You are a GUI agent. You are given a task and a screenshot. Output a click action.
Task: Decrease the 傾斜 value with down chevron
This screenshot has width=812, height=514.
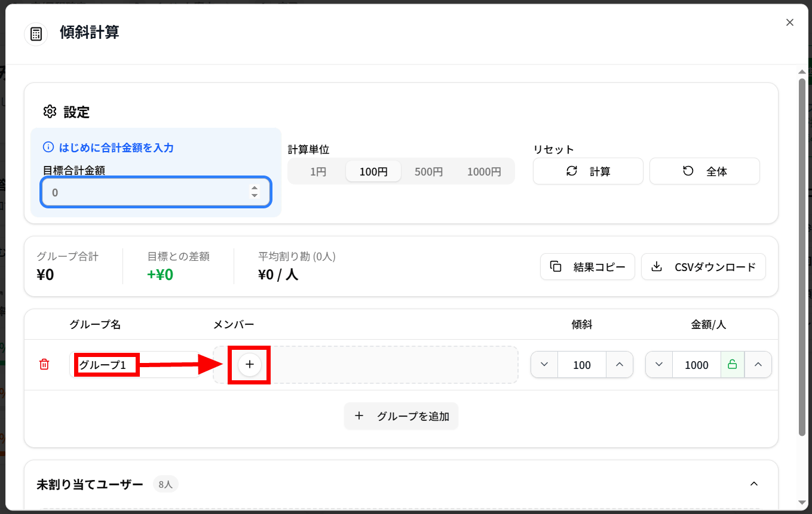544,365
